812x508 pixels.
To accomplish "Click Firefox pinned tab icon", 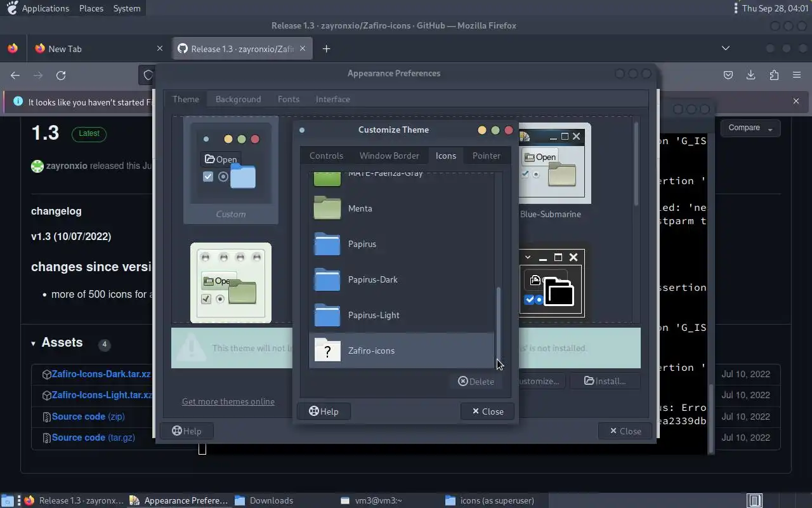I will [13, 49].
